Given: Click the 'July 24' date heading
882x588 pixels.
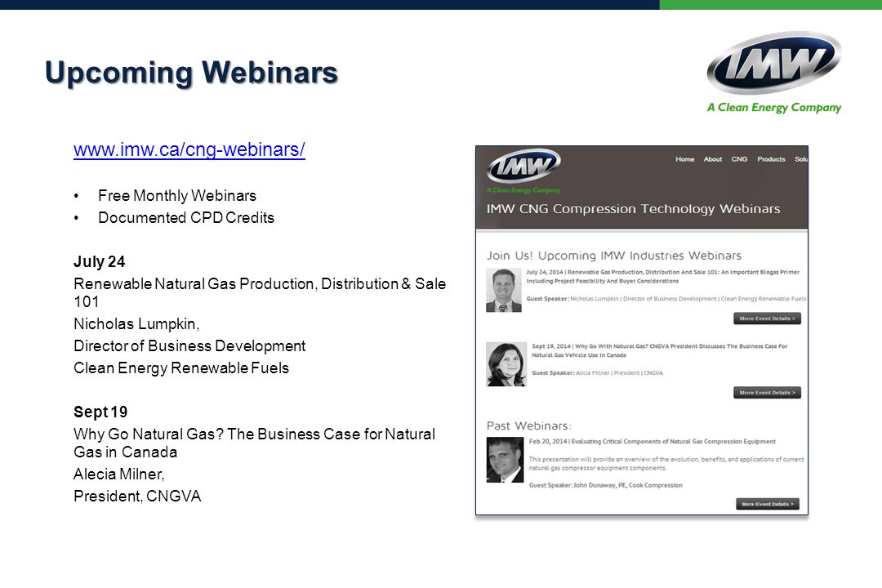Looking at the screenshot, I should [100, 261].
